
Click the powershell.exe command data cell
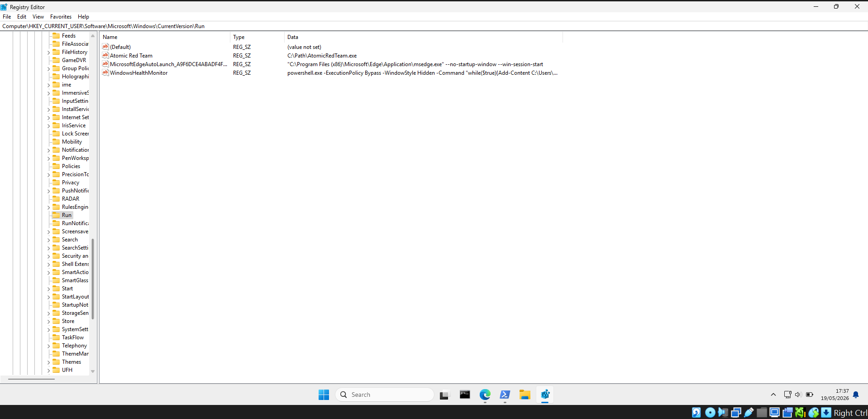pyautogui.click(x=422, y=73)
